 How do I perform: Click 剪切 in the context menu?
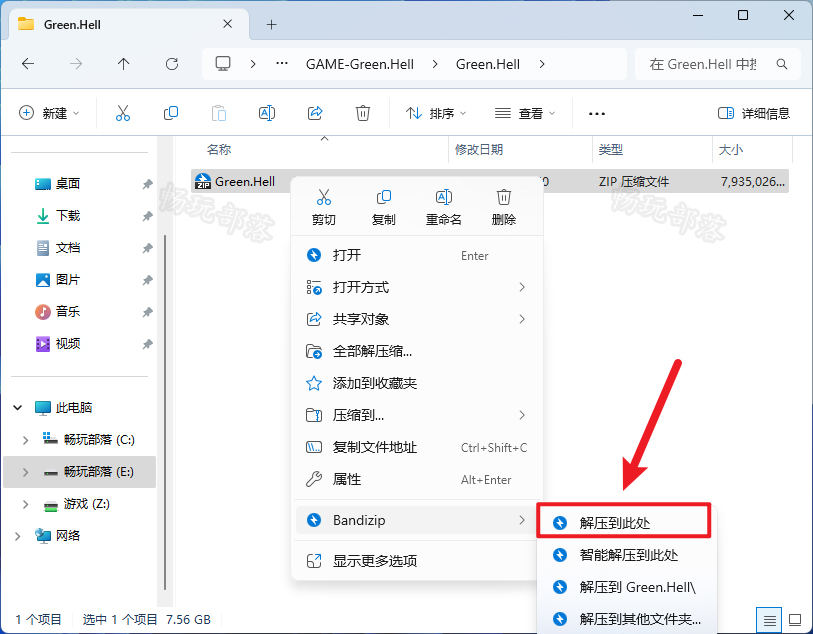(x=324, y=207)
